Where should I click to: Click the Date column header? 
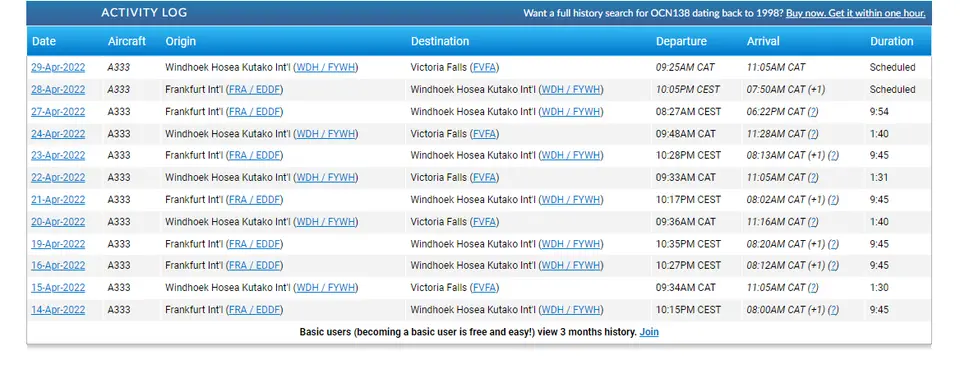tap(43, 41)
